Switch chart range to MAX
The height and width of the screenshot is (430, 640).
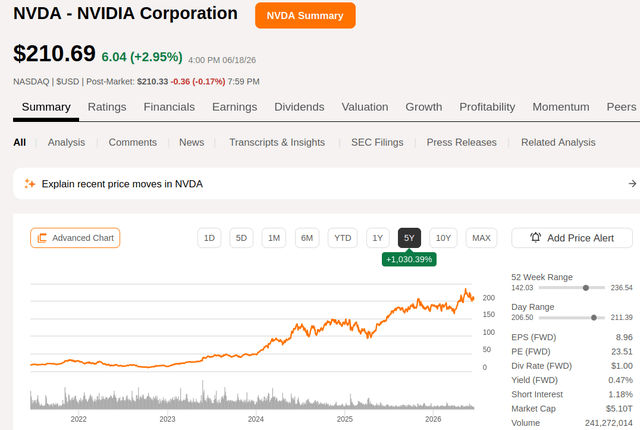click(481, 238)
